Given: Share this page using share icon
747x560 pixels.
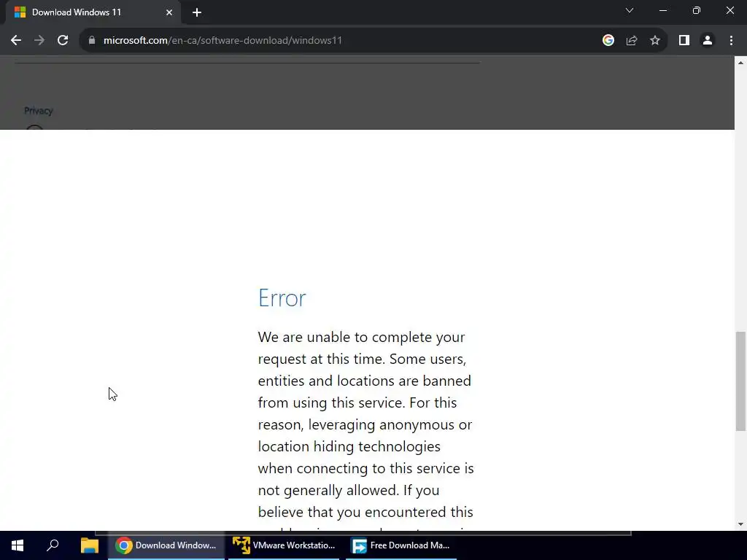Looking at the screenshot, I should click(632, 41).
